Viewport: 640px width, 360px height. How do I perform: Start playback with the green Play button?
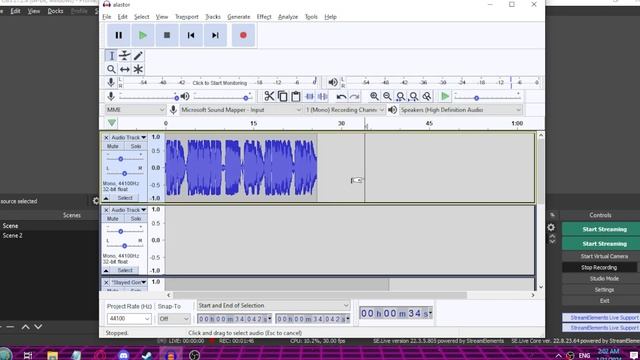coord(142,36)
